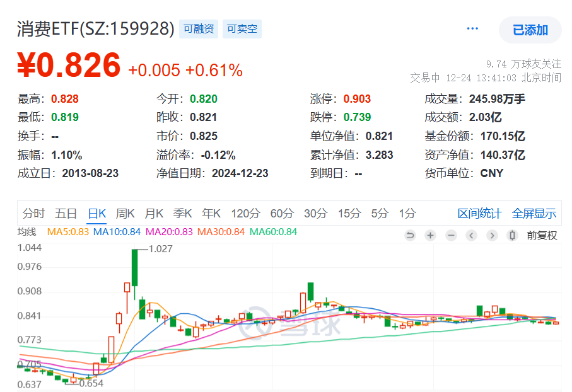Image resolution: width=572 pixels, height=392 pixels.
Task: Open the more options menu (ellipsis)
Action: point(472,28)
